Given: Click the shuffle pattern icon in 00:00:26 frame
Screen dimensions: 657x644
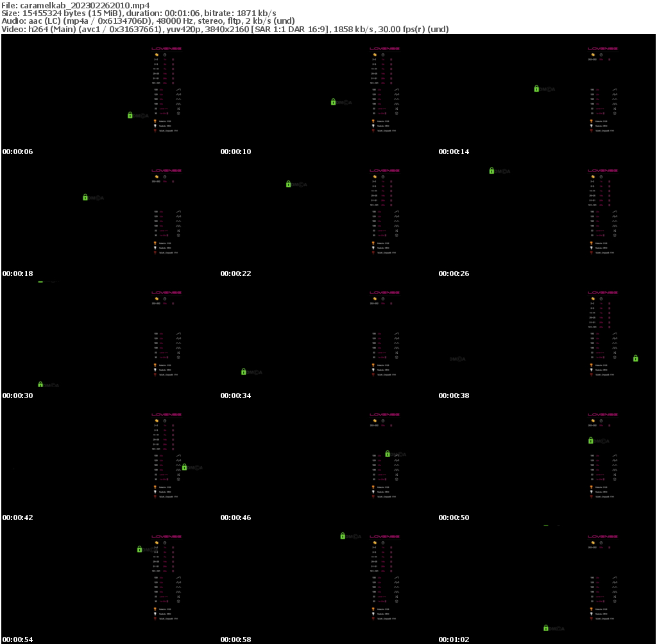Looking at the screenshot, I should click(x=615, y=231).
